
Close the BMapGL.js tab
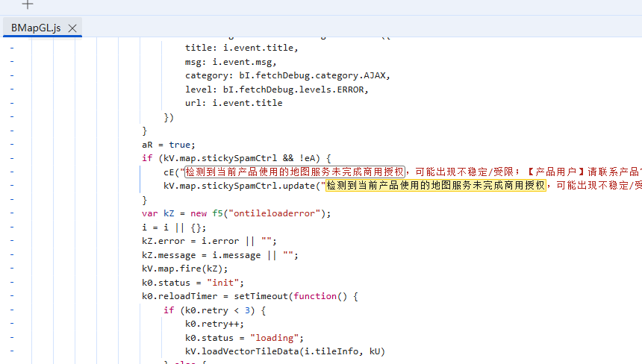72,28
